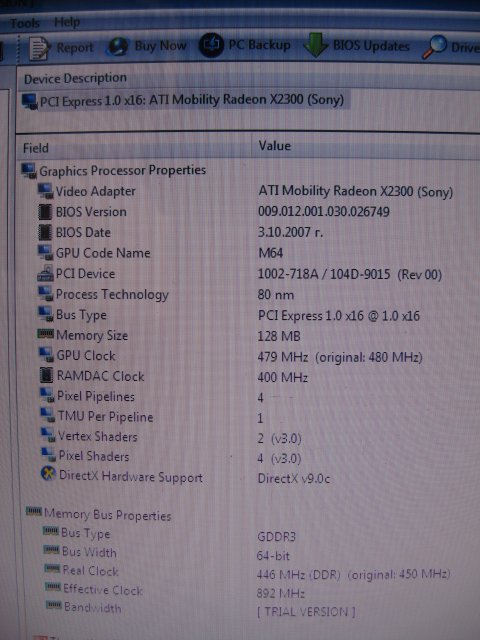The height and width of the screenshot is (640, 480).
Task: Click the Field column header
Action: point(36,148)
